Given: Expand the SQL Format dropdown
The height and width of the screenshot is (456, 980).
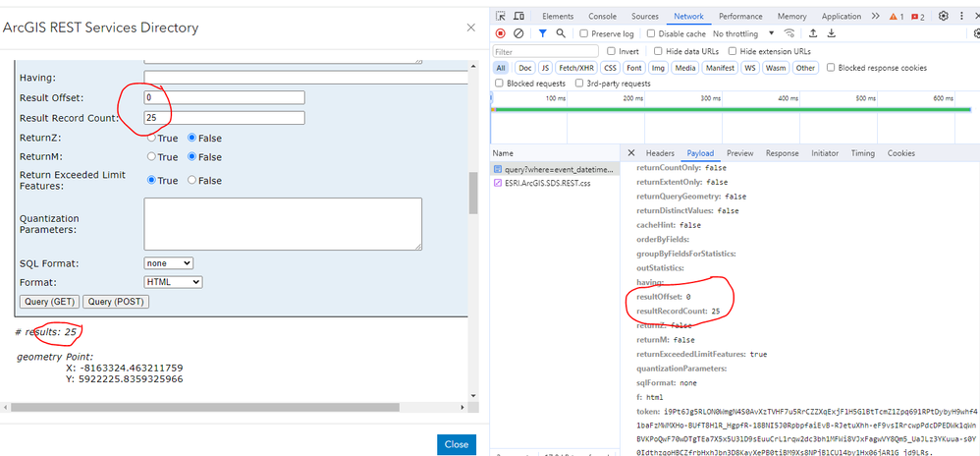Looking at the screenshot, I should tap(169, 263).
